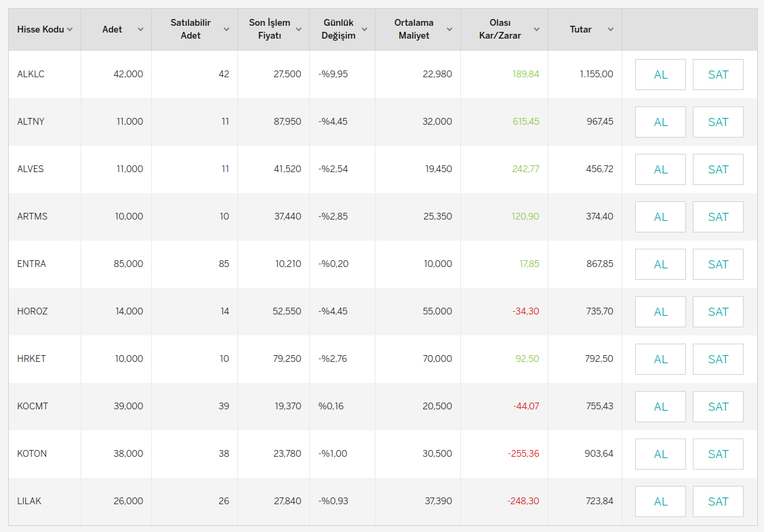Click KOTON total amount 903,64
Screen dimensions: 764x532
pyautogui.click(x=599, y=453)
